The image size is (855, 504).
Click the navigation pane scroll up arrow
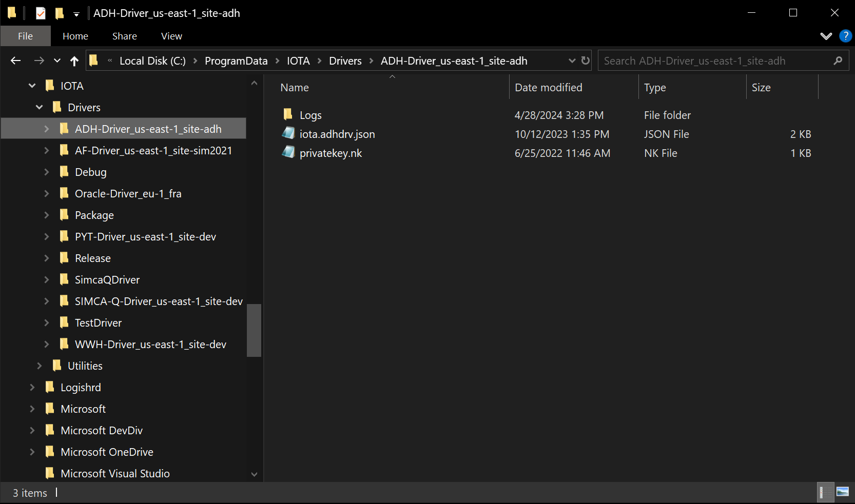pyautogui.click(x=254, y=83)
